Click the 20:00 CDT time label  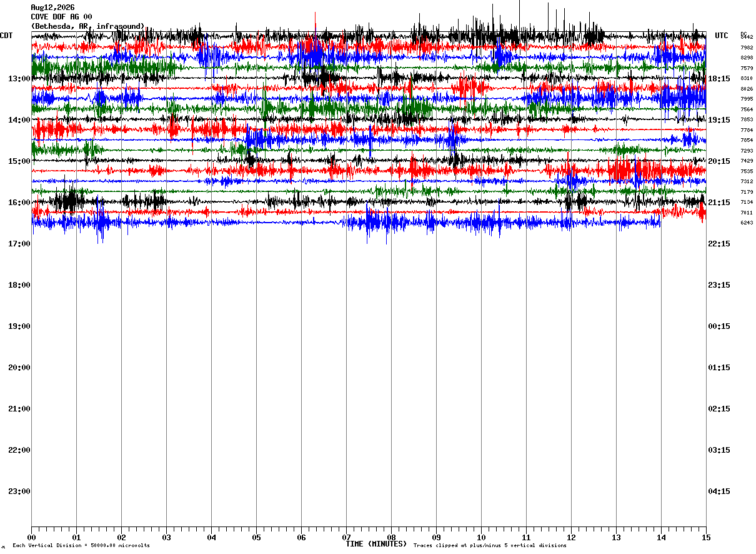pyautogui.click(x=19, y=368)
